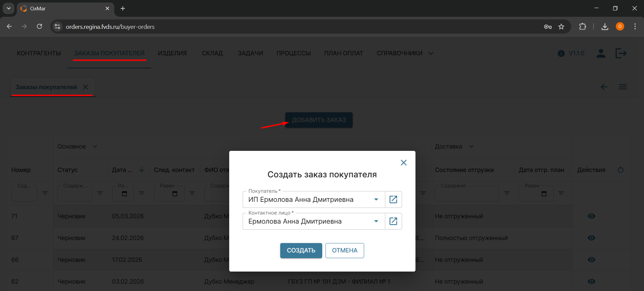This screenshot has height=291, width=644.
Task: Close the create order dialog
Action: click(403, 163)
